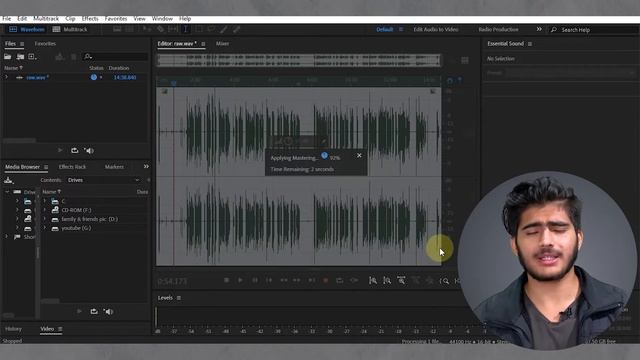Switch to Multitrack view

click(70, 29)
